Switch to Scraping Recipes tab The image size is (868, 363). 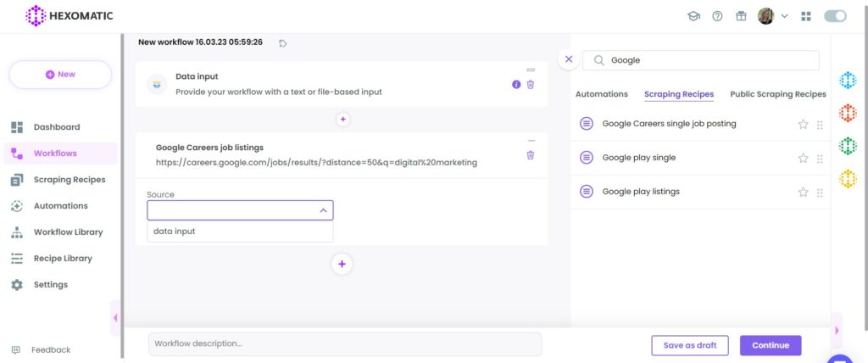click(x=679, y=95)
